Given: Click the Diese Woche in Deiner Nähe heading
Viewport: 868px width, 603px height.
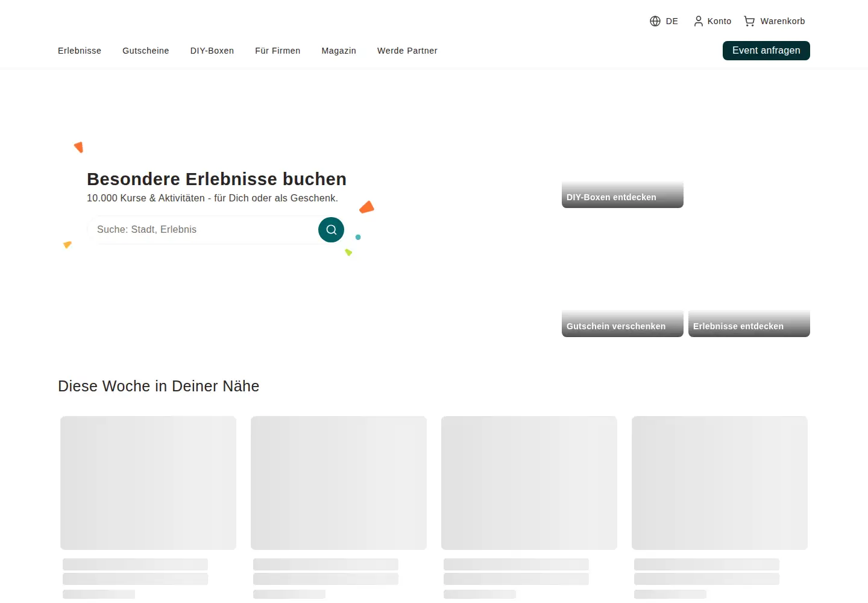Looking at the screenshot, I should coord(159,386).
